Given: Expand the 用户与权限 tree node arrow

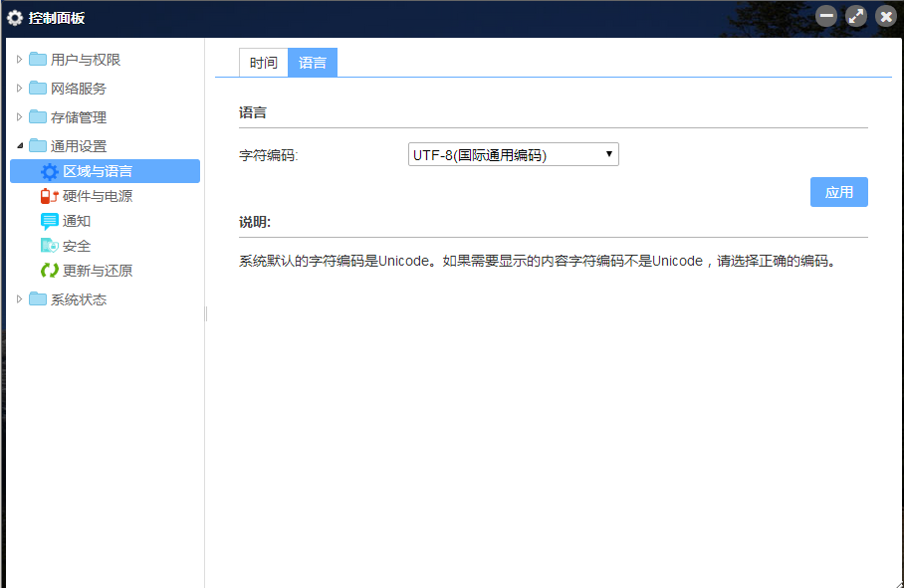Looking at the screenshot, I should coord(19,60).
